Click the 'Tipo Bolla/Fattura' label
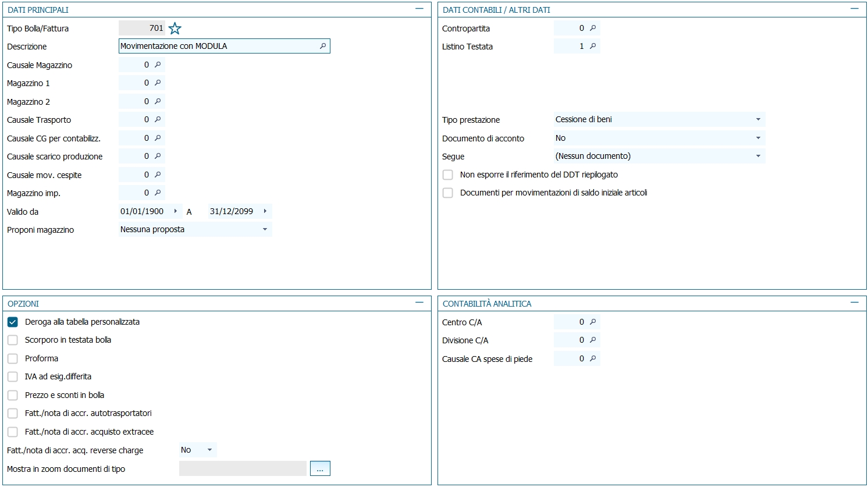868x487 pixels. click(x=38, y=29)
